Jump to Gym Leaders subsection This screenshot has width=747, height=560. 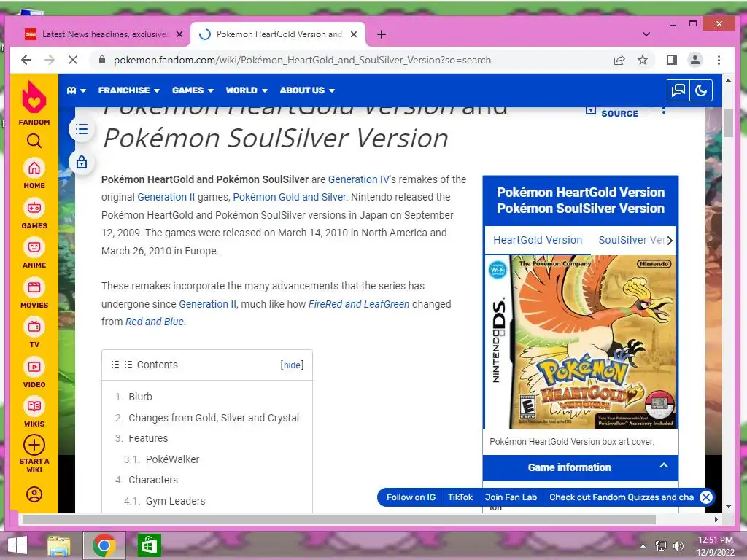tap(175, 501)
